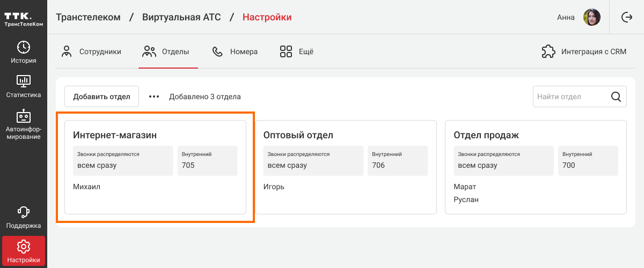Switch to the Сотрудники tab
Viewport: 644px width, 268px height.
pyautogui.click(x=91, y=52)
